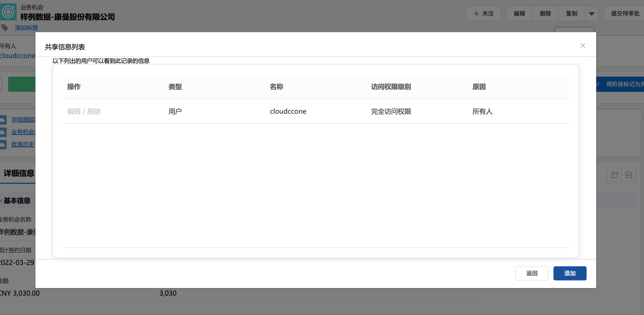Click the expand-width icon on right
This screenshot has width=644, height=315.
629,175
